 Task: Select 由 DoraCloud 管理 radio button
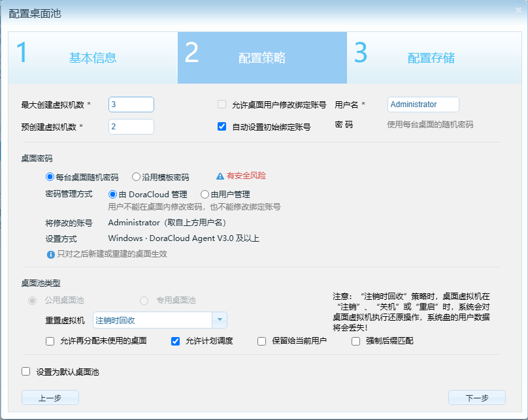pos(113,194)
